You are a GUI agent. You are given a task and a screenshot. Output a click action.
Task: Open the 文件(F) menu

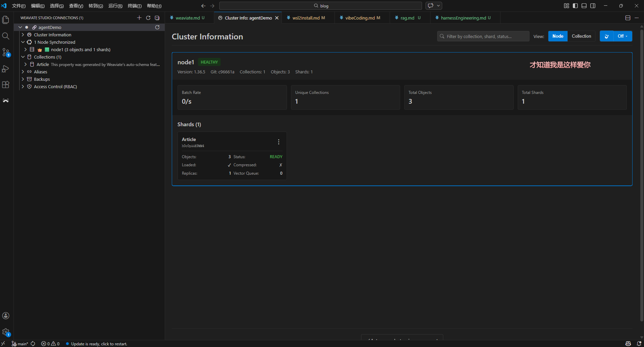point(19,6)
